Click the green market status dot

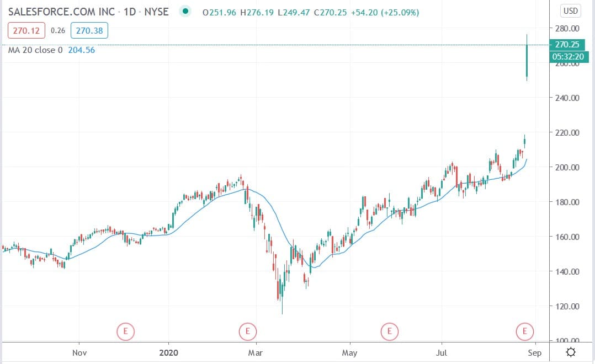(185, 11)
